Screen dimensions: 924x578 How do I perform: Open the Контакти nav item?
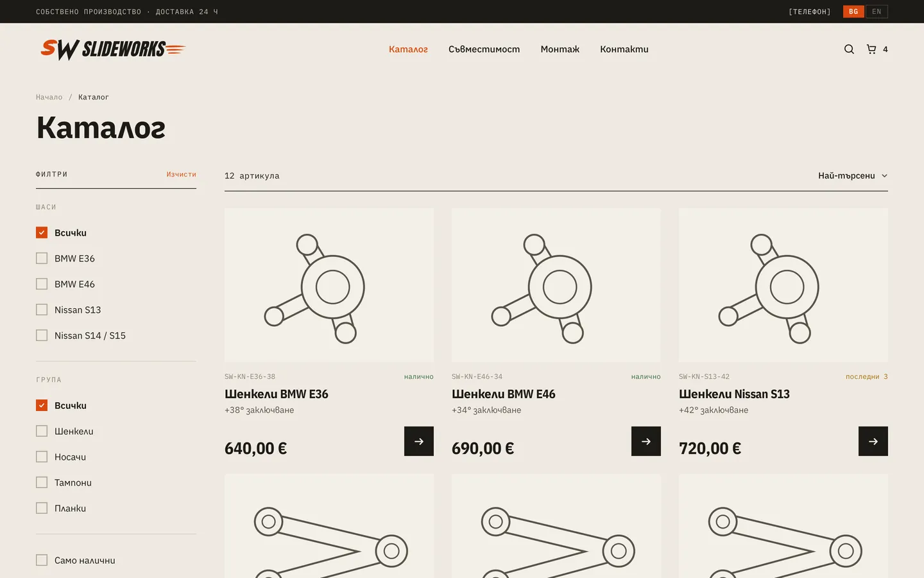624,49
